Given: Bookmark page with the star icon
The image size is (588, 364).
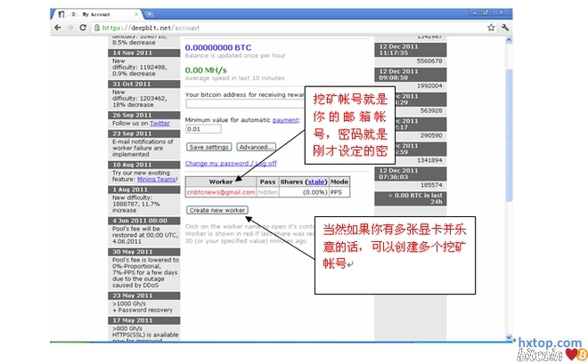Looking at the screenshot, I should click(x=488, y=28).
